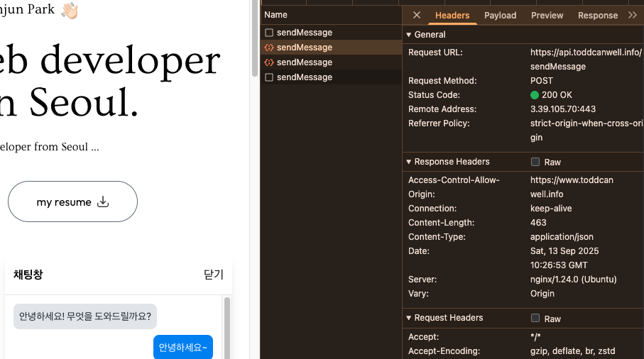
Task: Click the nginx/1.24.0 (Ubuntu) server value
Action: pos(574,280)
